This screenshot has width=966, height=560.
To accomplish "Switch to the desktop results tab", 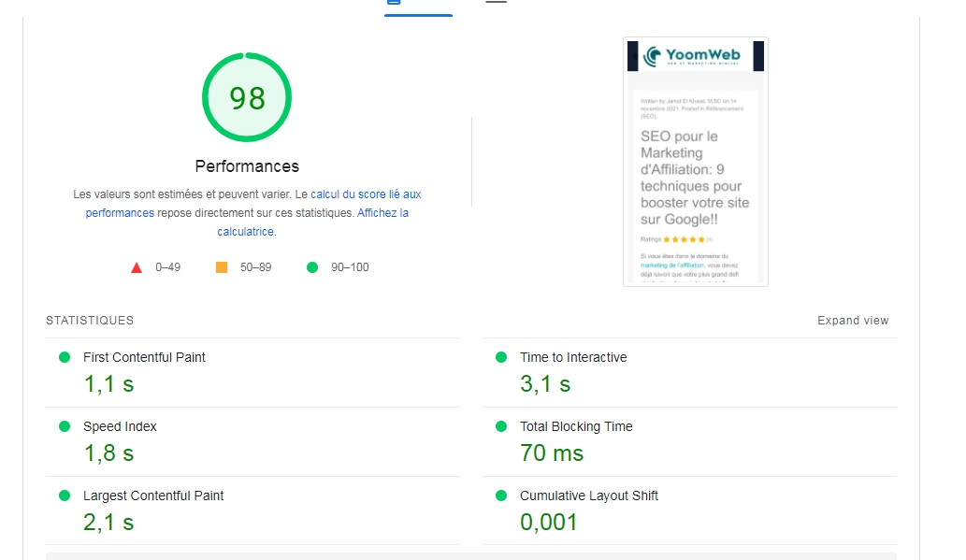I will click(x=496, y=3).
